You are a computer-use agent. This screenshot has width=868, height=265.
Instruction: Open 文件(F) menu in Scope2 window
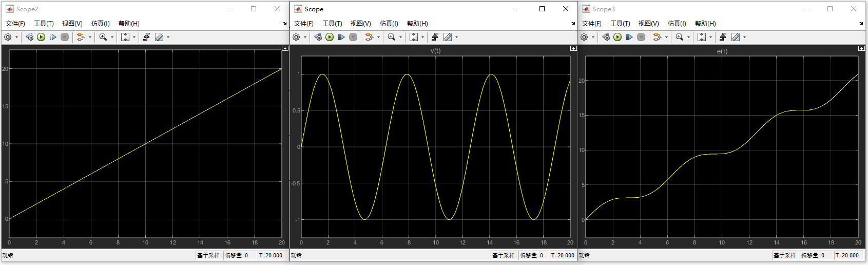[15, 24]
